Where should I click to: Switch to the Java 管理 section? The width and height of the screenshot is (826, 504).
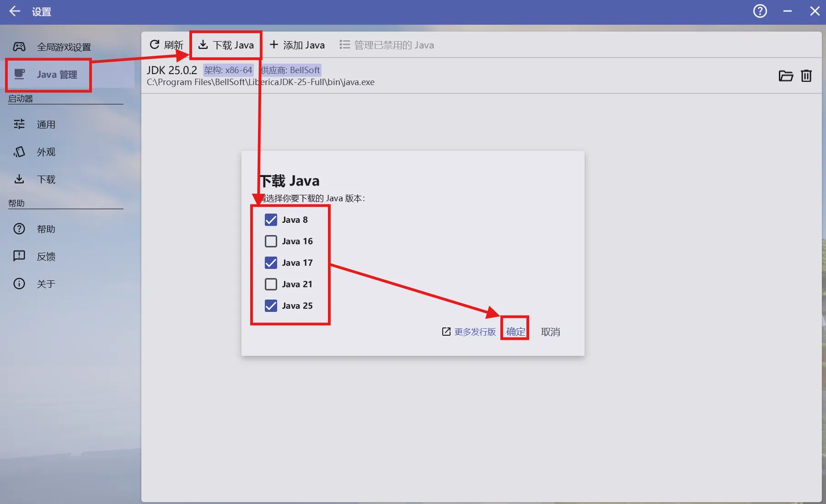[57, 75]
